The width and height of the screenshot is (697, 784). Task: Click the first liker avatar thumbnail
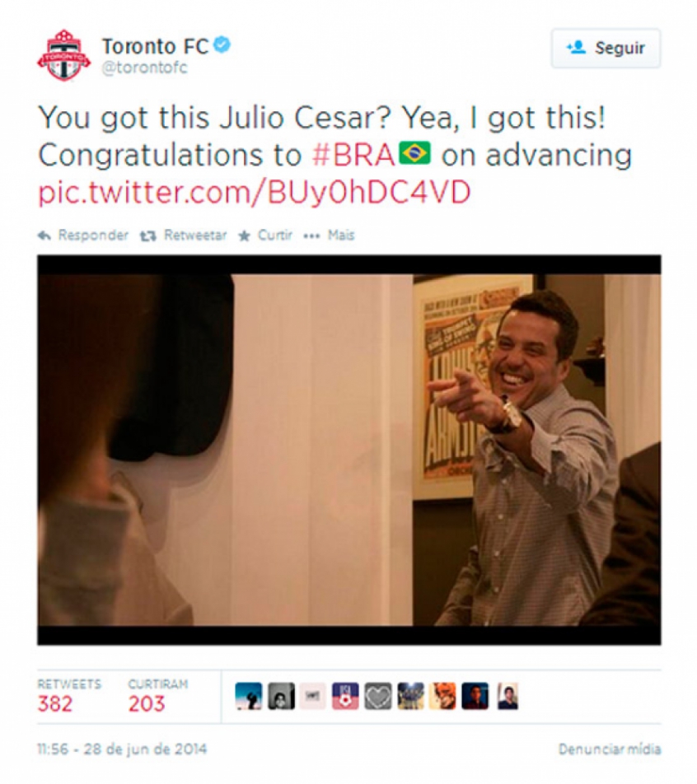249,696
